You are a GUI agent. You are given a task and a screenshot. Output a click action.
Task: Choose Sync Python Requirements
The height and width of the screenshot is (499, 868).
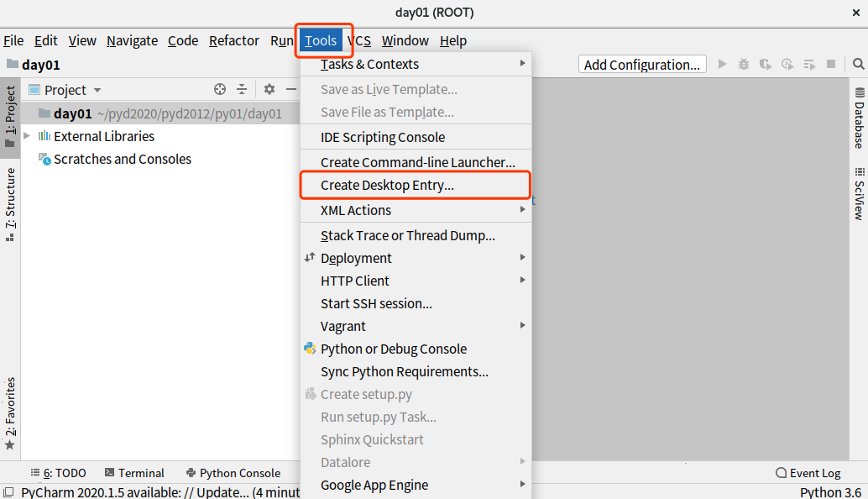pyautogui.click(x=416, y=371)
